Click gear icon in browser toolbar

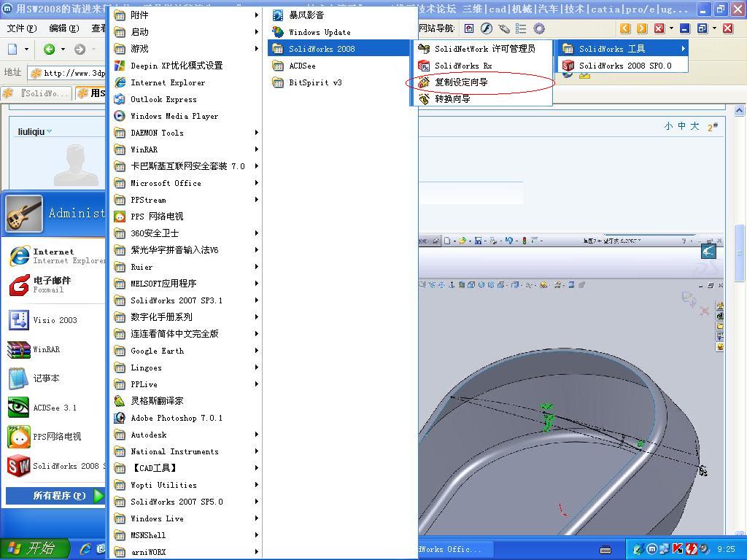click(x=539, y=28)
